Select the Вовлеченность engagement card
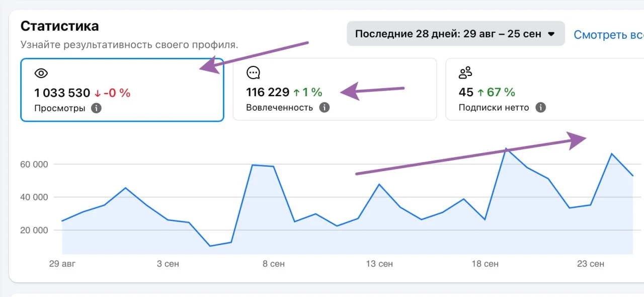This screenshot has width=644, height=297. [x=335, y=89]
